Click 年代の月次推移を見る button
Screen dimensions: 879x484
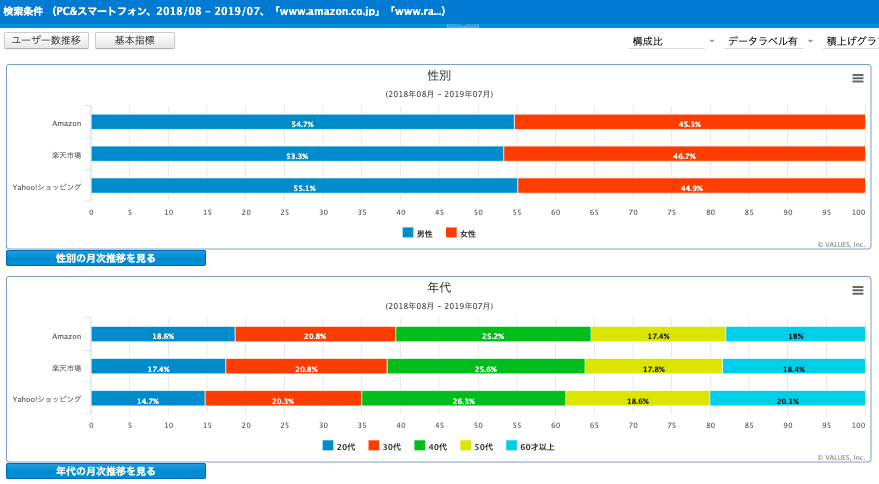[x=106, y=471]
